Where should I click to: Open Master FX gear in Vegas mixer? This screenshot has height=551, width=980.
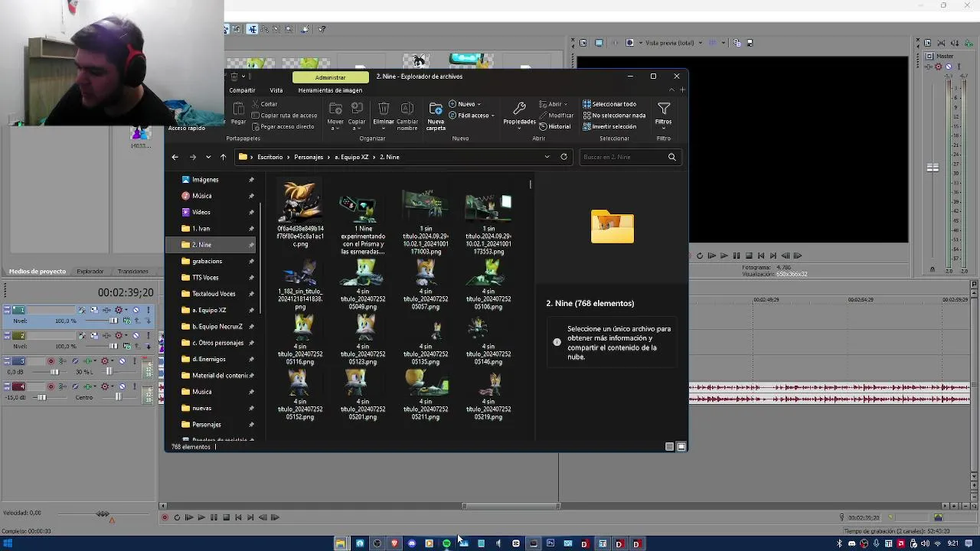939,67
